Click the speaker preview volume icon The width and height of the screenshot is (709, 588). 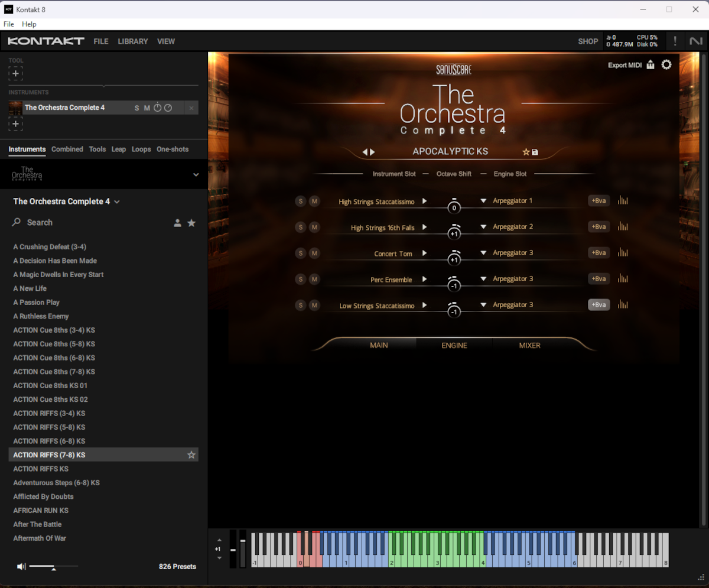[21, 567]
